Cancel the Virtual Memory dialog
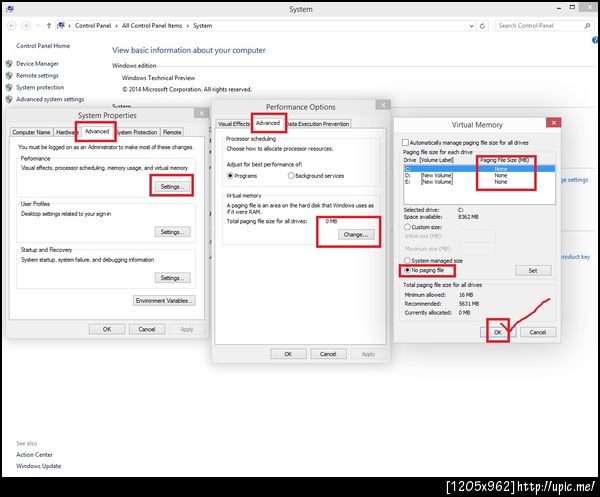This screenshot has width=600, height=497. (x=538, y=332)
